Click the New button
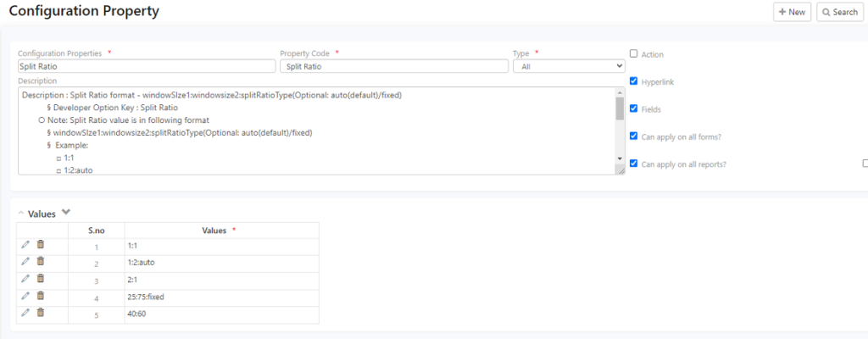This screenshot has height=339, width=868. (792, 12)
